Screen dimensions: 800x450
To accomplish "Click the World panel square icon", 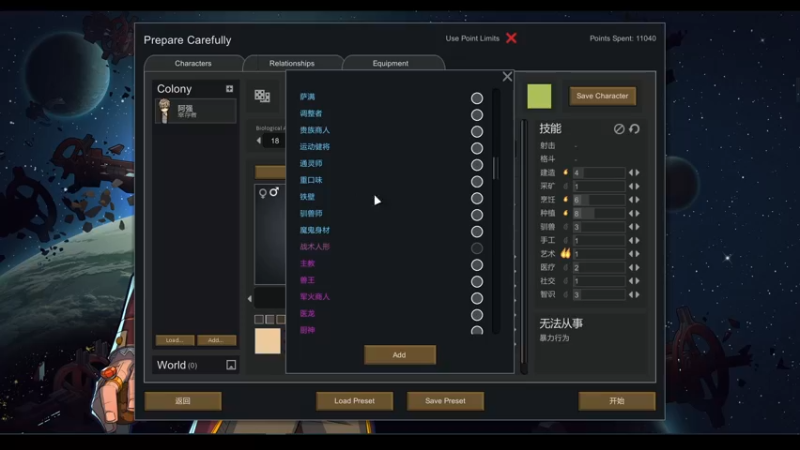I will [231, 365].
